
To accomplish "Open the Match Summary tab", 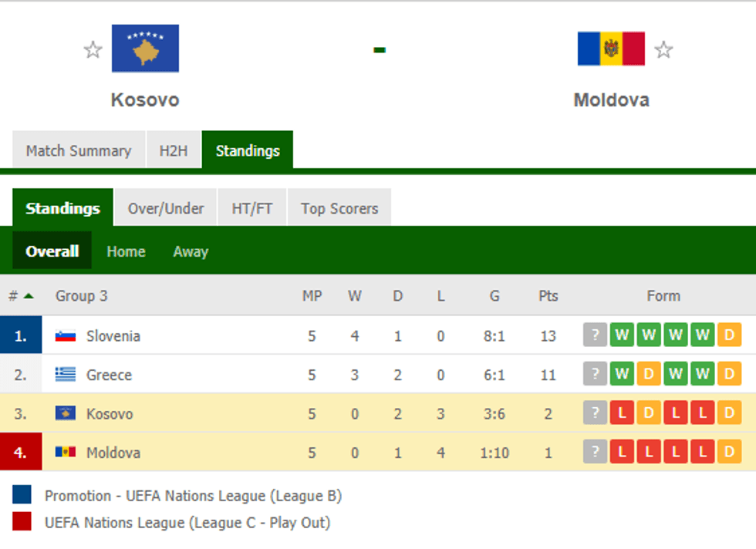I will (79, 150).
